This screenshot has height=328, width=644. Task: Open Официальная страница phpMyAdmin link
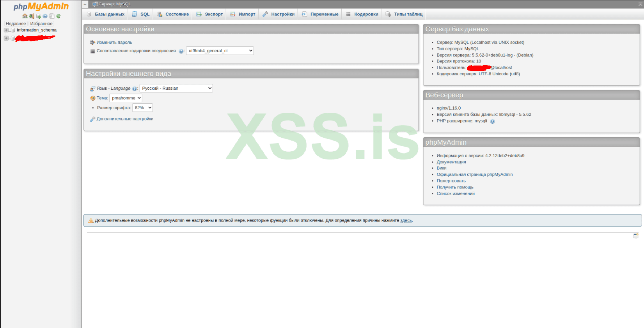[475, 174]
